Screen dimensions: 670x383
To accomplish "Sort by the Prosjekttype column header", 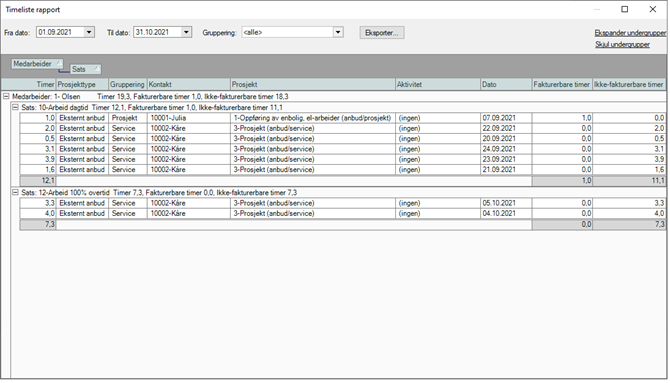I will (x=82, y=85).
